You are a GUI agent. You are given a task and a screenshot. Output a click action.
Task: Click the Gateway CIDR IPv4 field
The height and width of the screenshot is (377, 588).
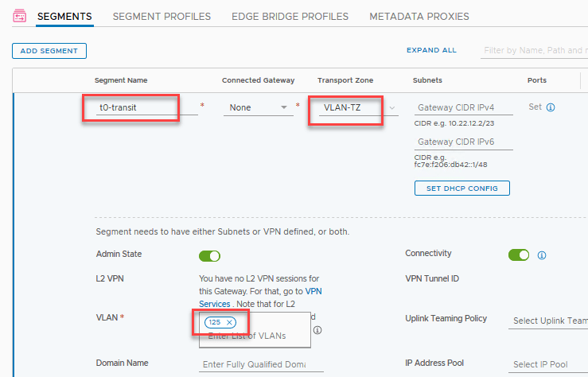464,107
